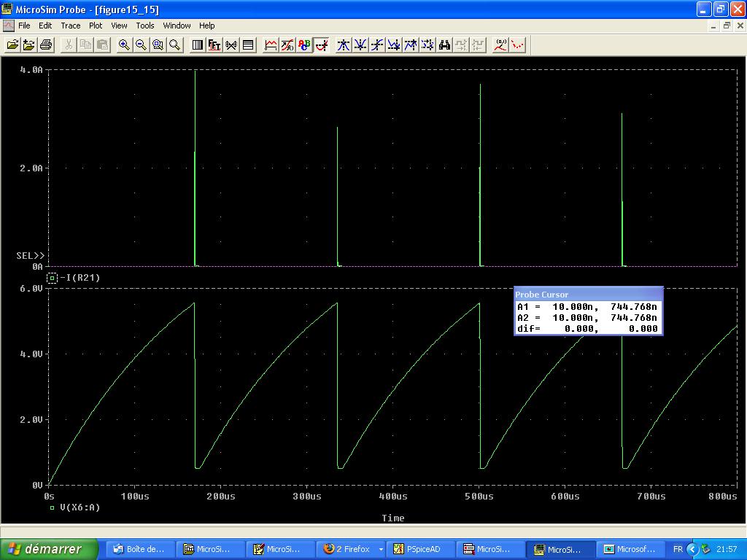Expand the Firefox taskbar group arrow
Viewport: 747px width, 560px height.
tap(381, 550)
